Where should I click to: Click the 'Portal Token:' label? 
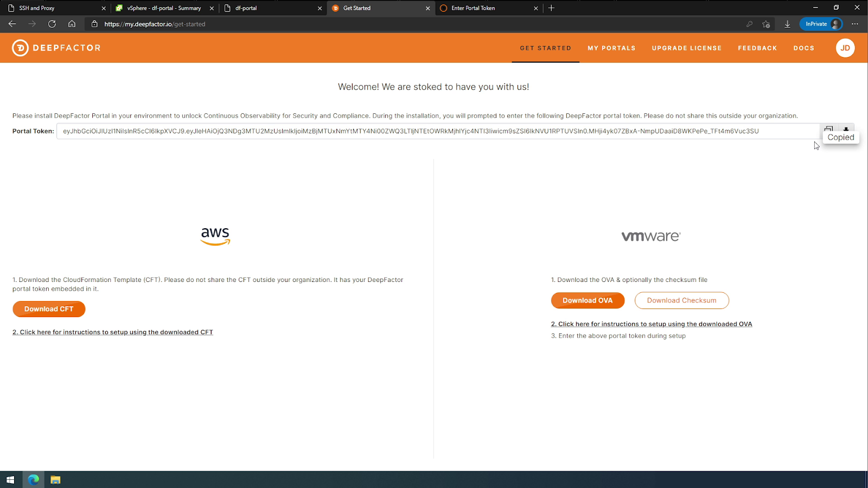pos(33,131)
